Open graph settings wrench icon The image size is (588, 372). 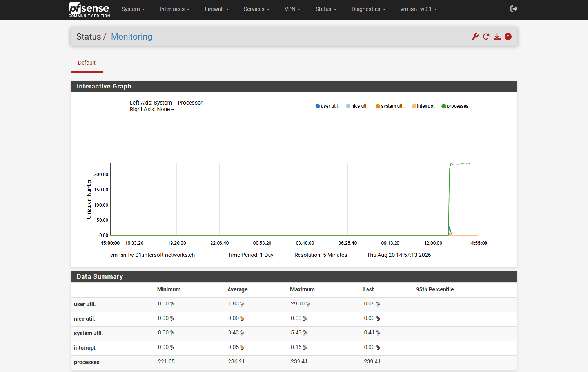(x=475, y=36)
